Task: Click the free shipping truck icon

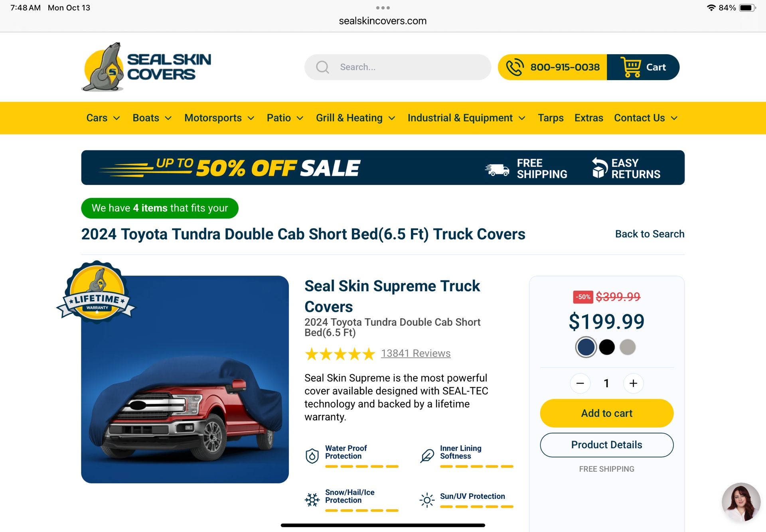Action: (497, 169)
